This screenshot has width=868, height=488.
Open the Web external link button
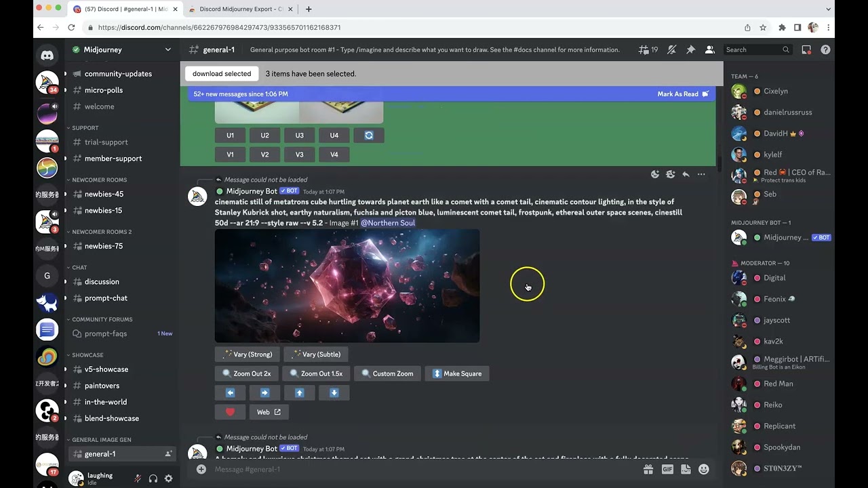tap(269, 412)
